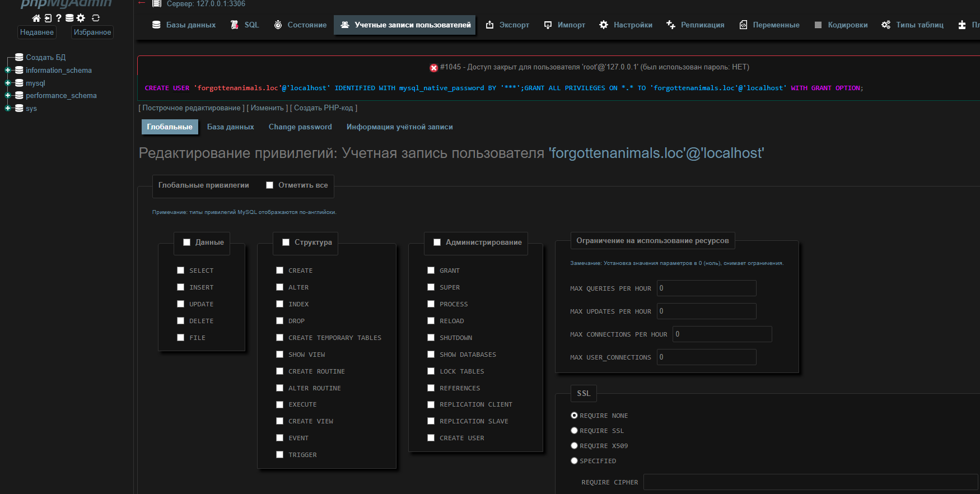
Task: Click the log out door icon
Action: [x=48, y=18]
